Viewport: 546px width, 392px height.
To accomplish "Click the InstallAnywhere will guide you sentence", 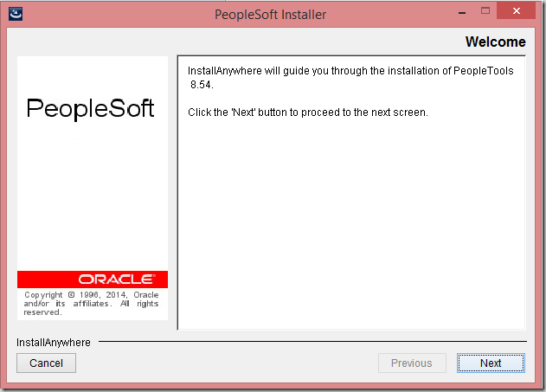I will [350, 71].
